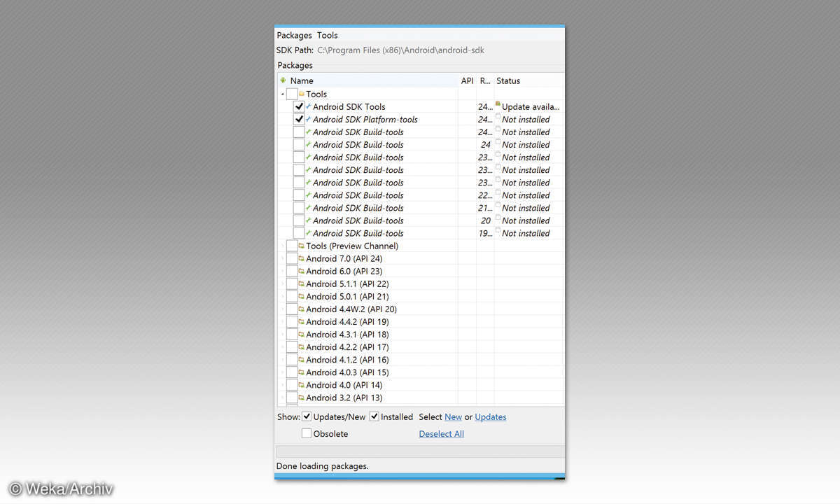The width and height of the screenshot is (840, 504).
Task: Select the 'Android 4.1.2 (API 16)' row text
Action: [x=347, y=360]
